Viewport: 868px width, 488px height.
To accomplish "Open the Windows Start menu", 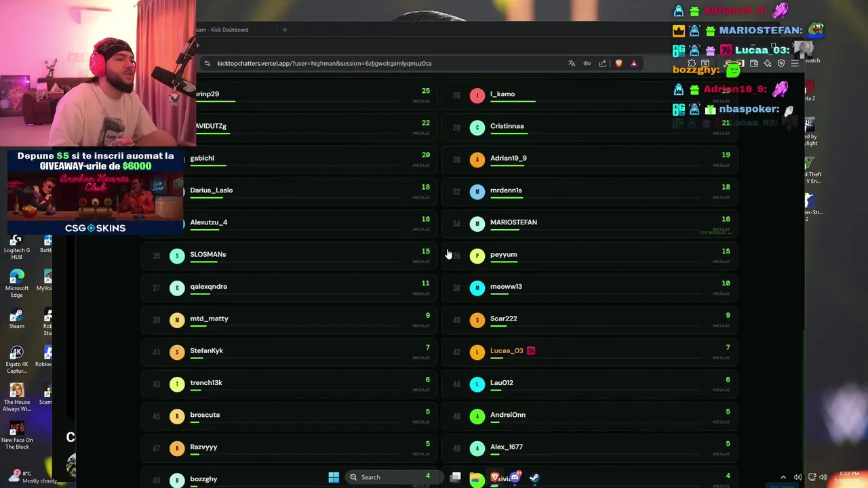I will [334, 477].
